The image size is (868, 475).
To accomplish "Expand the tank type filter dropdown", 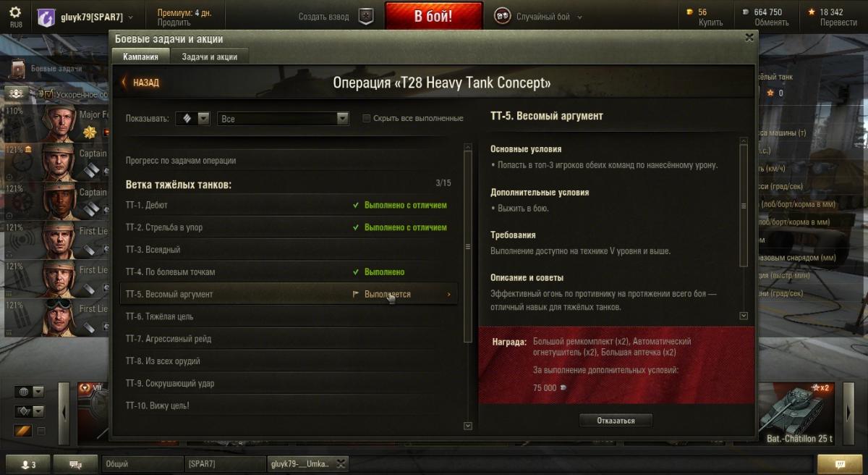I will coord(193,118).
